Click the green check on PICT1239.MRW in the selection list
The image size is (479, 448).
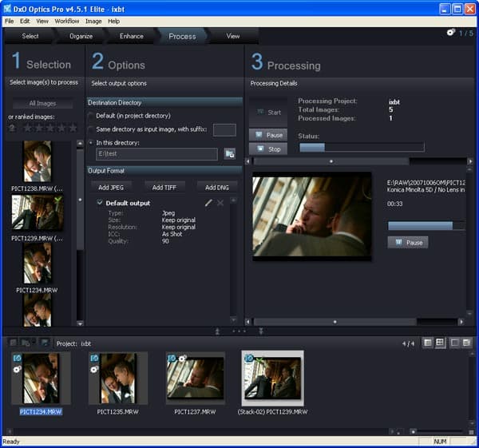[57, 200]
